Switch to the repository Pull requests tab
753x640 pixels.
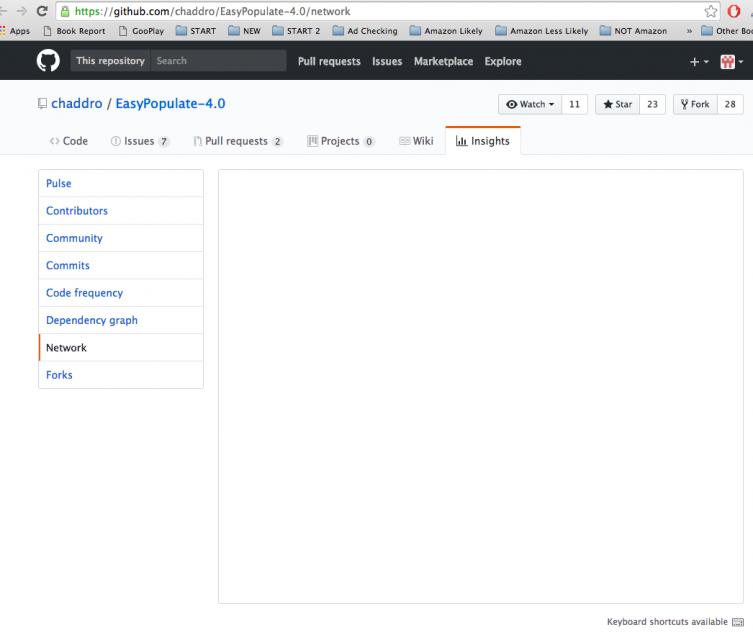pyautogui.click(x=238, y=141)
